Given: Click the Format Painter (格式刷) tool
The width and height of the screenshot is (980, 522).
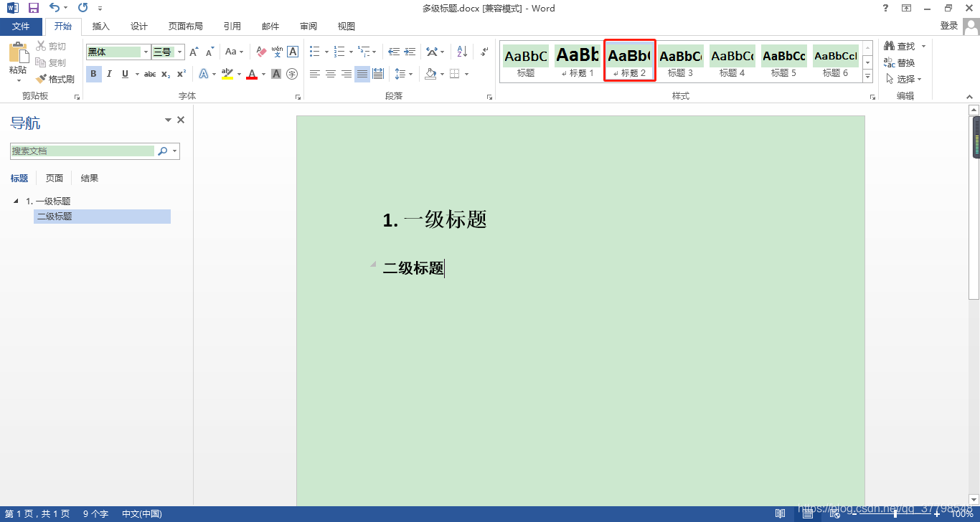Looking at the screenshot, I should 55,79.
